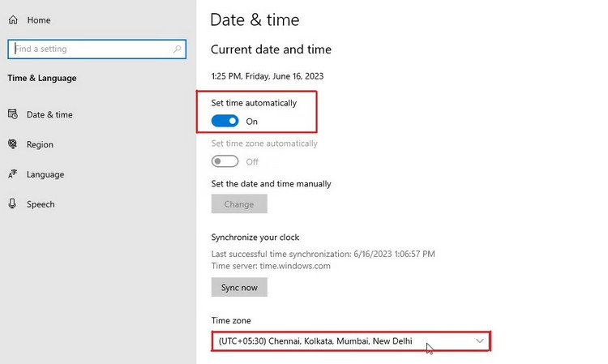Click the Home house icon
Screen dimensions: 608x364
pos(13,19)
